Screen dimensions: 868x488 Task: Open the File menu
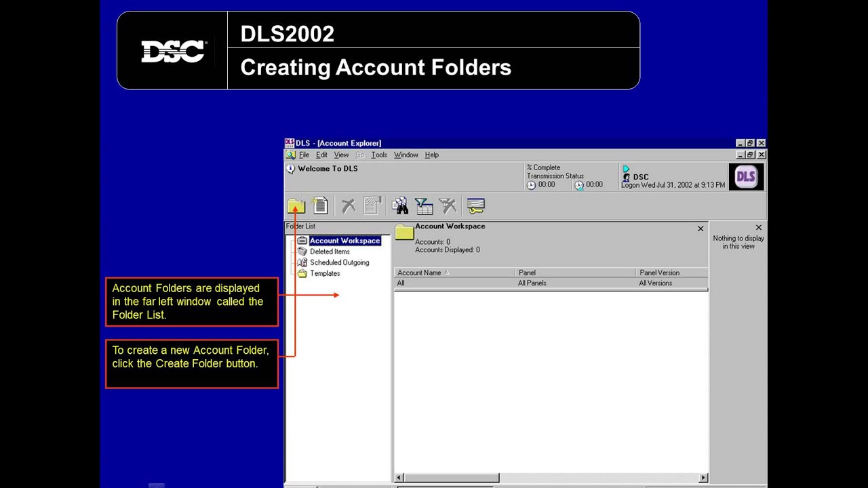tap(304, 155)
